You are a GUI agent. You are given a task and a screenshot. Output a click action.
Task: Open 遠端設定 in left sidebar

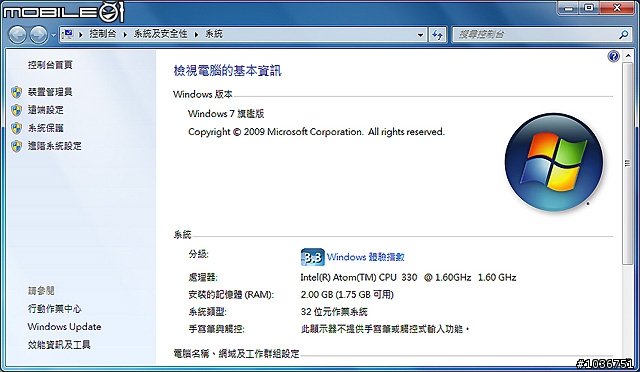point(46,110)
